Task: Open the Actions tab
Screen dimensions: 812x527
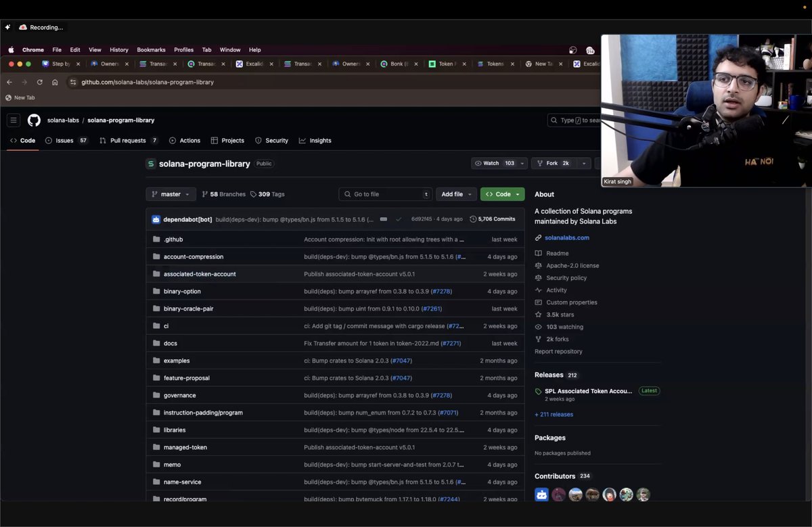Action: pyautogui.click(x=185, y=141)
